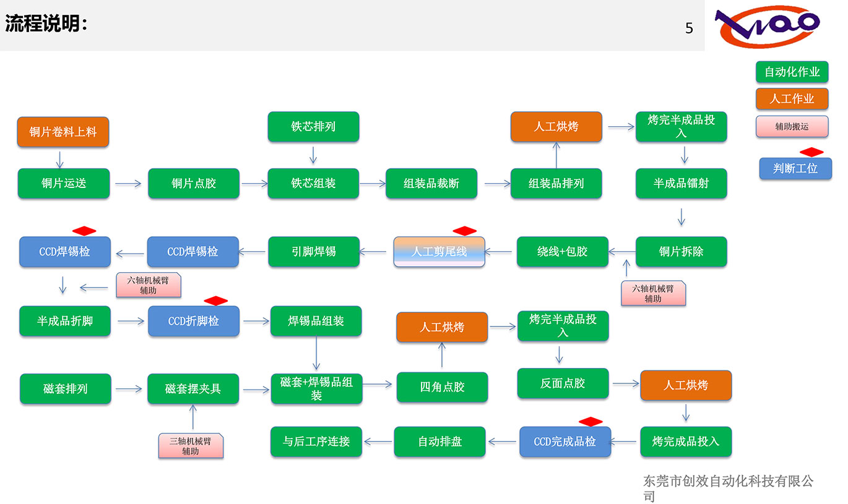Click the VIAO company logo

click(x=768, y=28)
